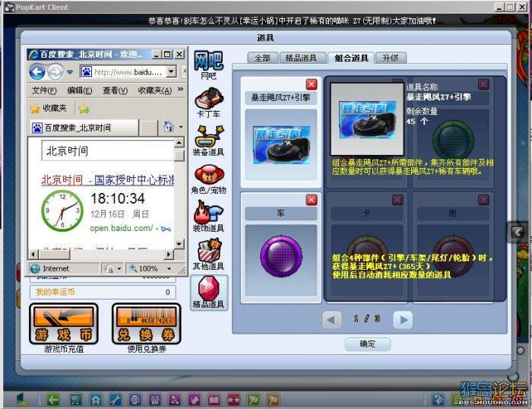This screenshot has width=532, height=409.
Task: Open the 文件(F) menu
Action: [44, 90]
